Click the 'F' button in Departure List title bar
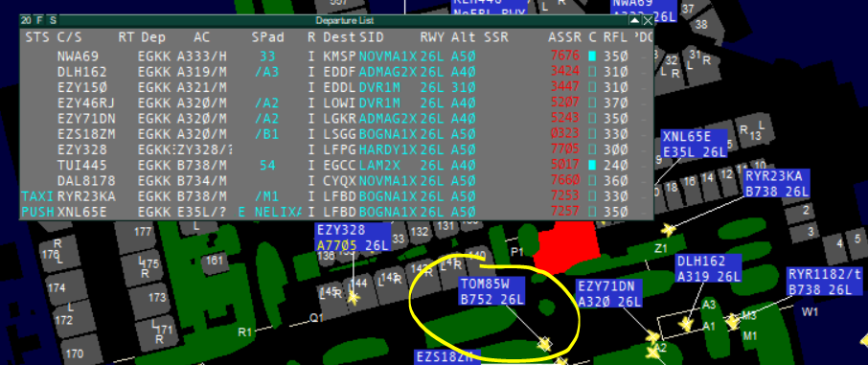 [x=39, y=20]
